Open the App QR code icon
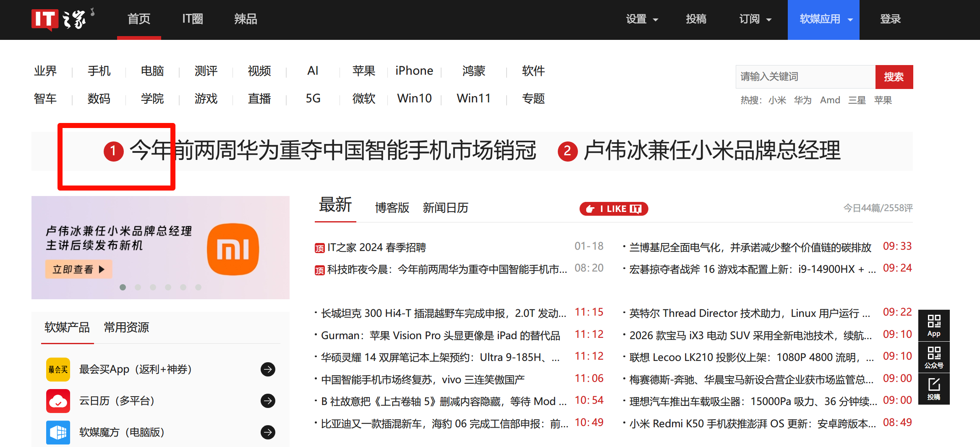The height and width of the screenshot is (447, 980). [934, 325]
